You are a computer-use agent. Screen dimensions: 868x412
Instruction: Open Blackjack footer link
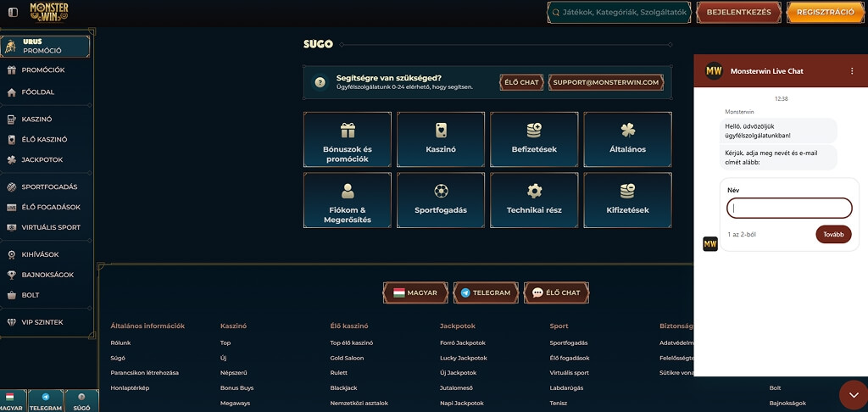click(x=344, y=388)
